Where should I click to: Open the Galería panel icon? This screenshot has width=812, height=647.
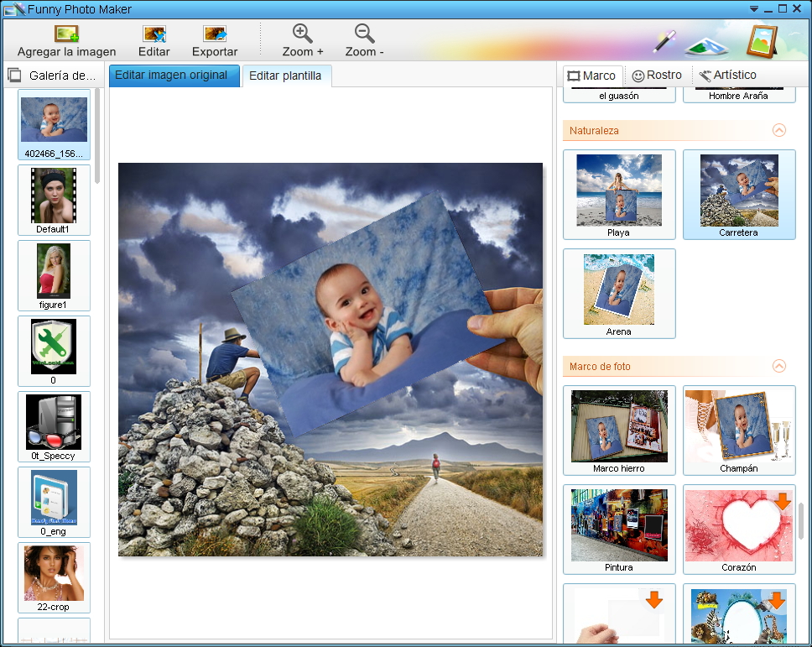coord(13,75)
